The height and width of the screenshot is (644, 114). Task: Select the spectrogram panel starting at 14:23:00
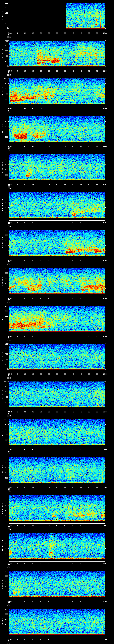(x=57, y=546)
